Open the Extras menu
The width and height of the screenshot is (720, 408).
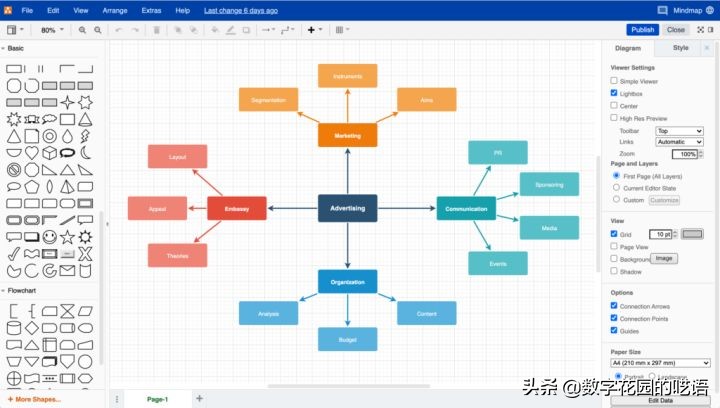click(151, 10)
